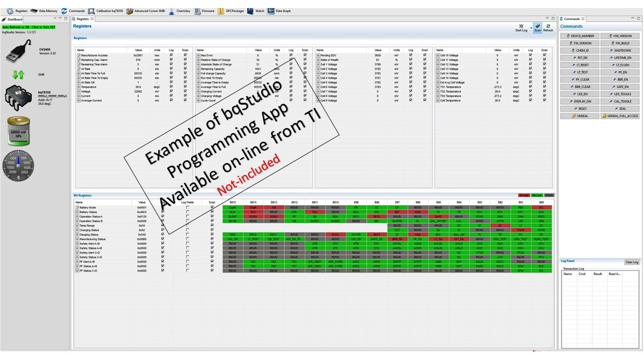Select the Commands panel tab
The width and height of the screenshot is (644, 362).
[572, 19]
